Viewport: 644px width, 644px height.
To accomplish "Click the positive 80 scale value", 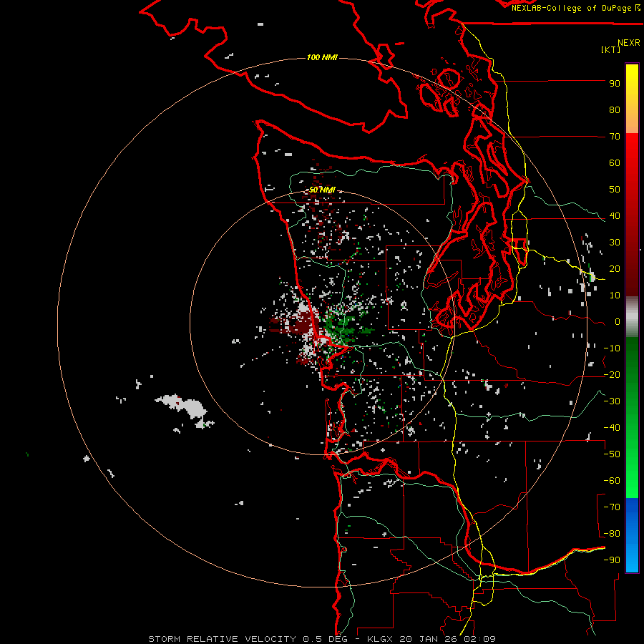I will tap(615, 110).
